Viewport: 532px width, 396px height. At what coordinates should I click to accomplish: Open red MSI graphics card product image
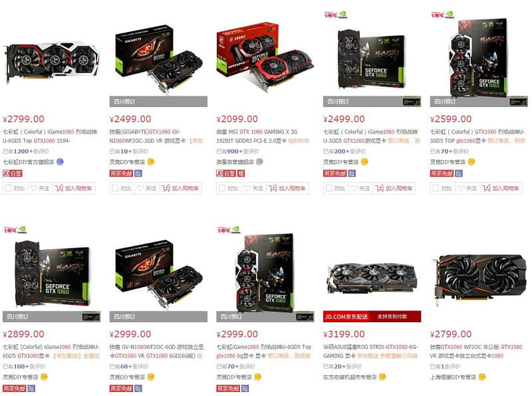[x=265, y=58]
